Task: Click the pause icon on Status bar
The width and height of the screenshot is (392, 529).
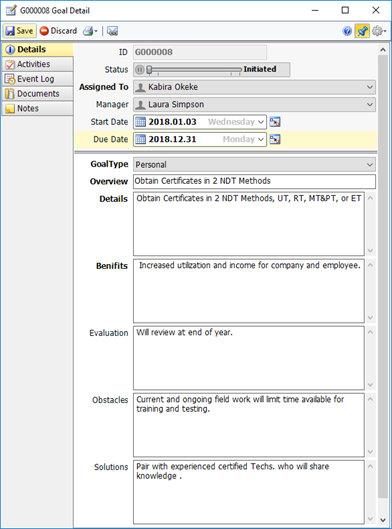Action: [139, 69]
